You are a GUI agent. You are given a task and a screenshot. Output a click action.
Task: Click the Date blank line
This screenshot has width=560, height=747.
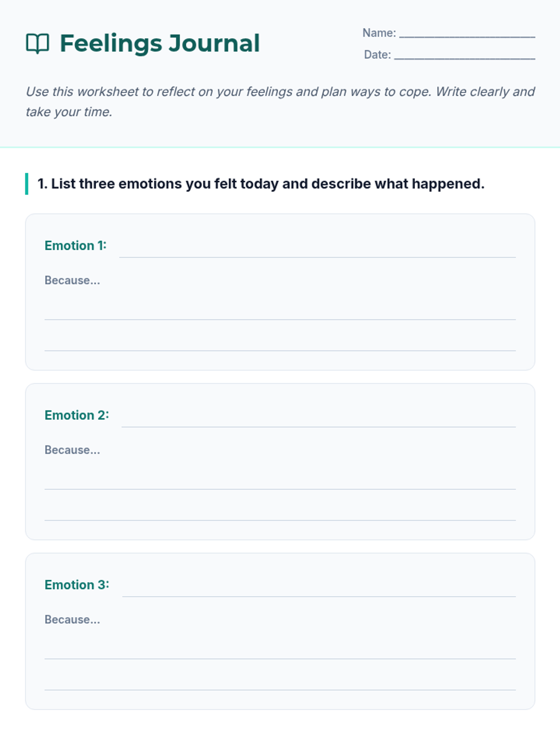click(464, 56)
